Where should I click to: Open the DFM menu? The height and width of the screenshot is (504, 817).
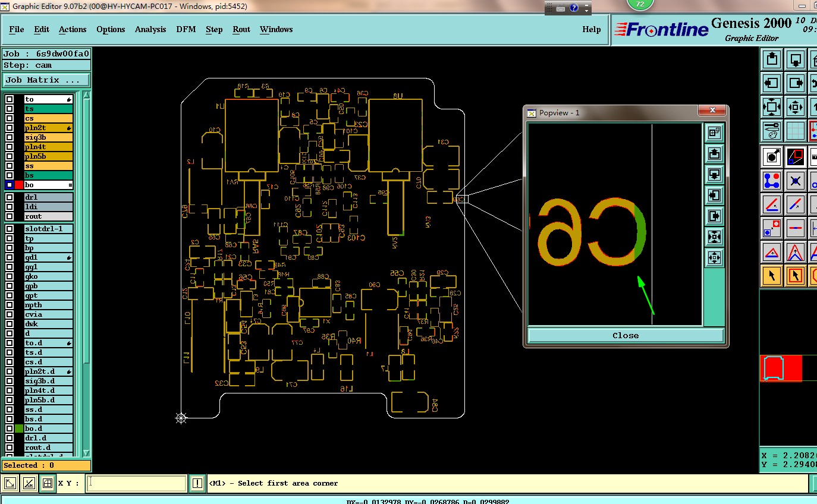(x=186, y=29)
